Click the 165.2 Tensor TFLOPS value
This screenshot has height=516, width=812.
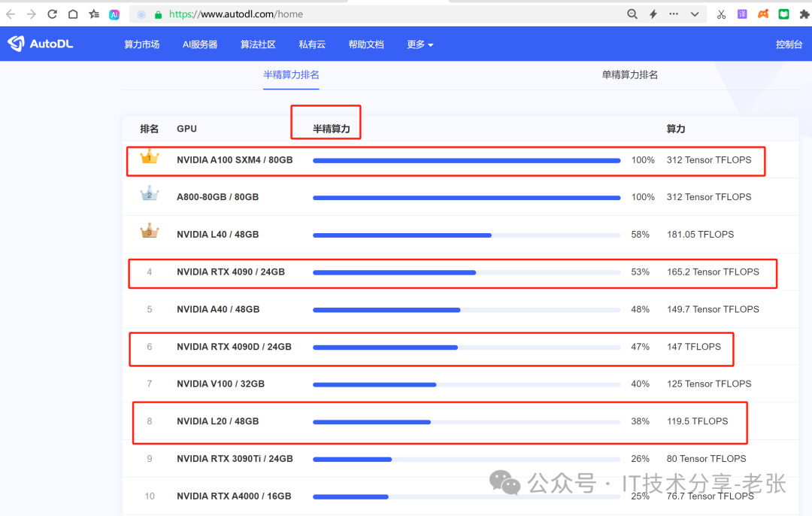(713, 272)
